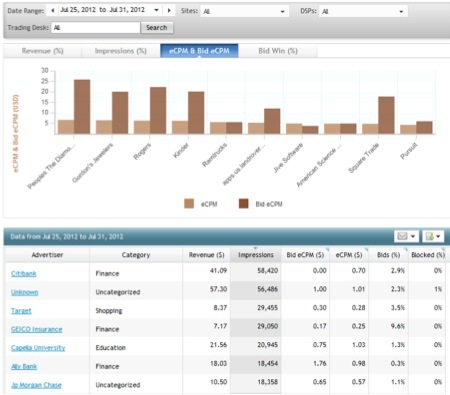Toggle the Bid eCPM legend swatch
450x395 pixels.
pyautogui.click(x=244, y=204)
